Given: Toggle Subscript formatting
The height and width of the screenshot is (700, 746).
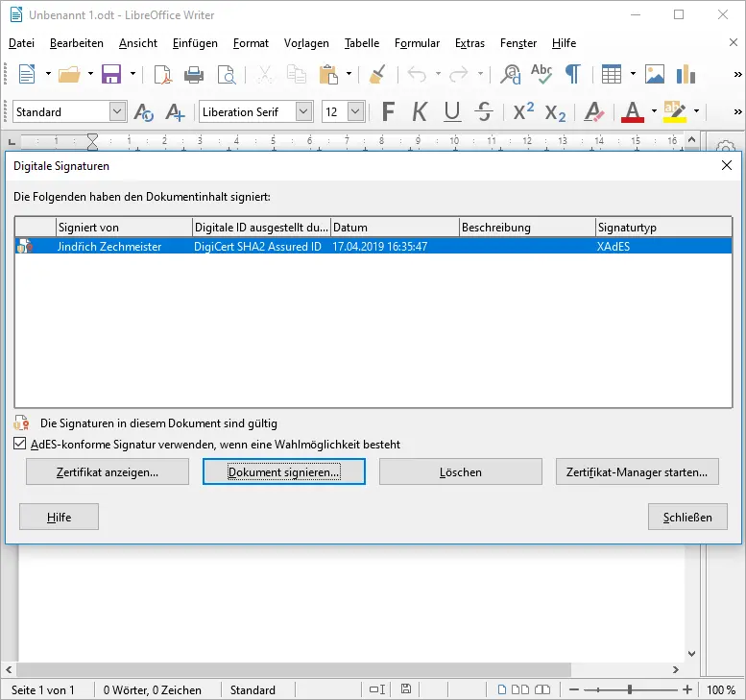Looking at the screenshot, I should pos(555,113).
